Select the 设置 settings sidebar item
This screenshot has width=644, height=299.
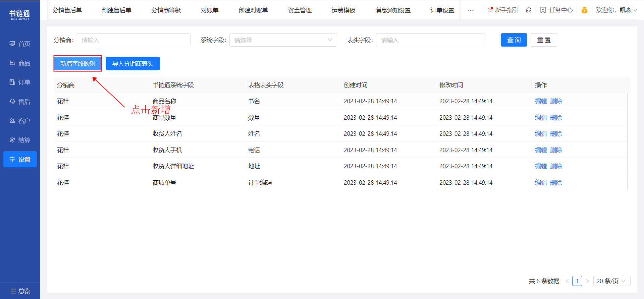20,159
